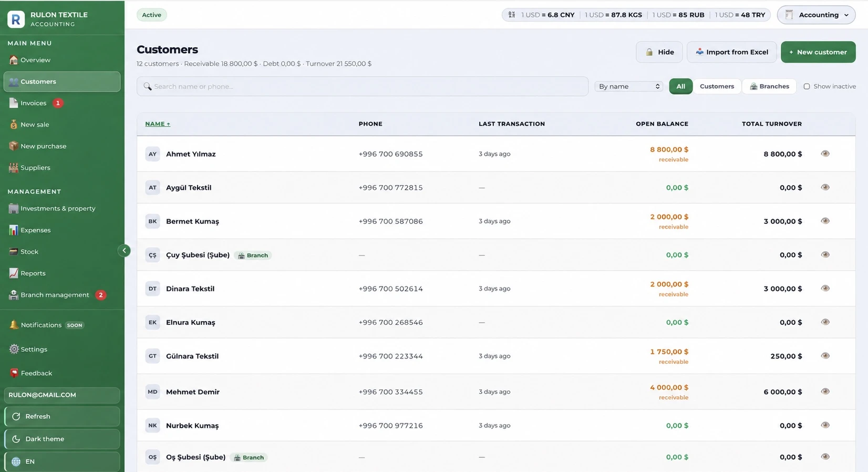Click Import from Excel button

(731, 52)
